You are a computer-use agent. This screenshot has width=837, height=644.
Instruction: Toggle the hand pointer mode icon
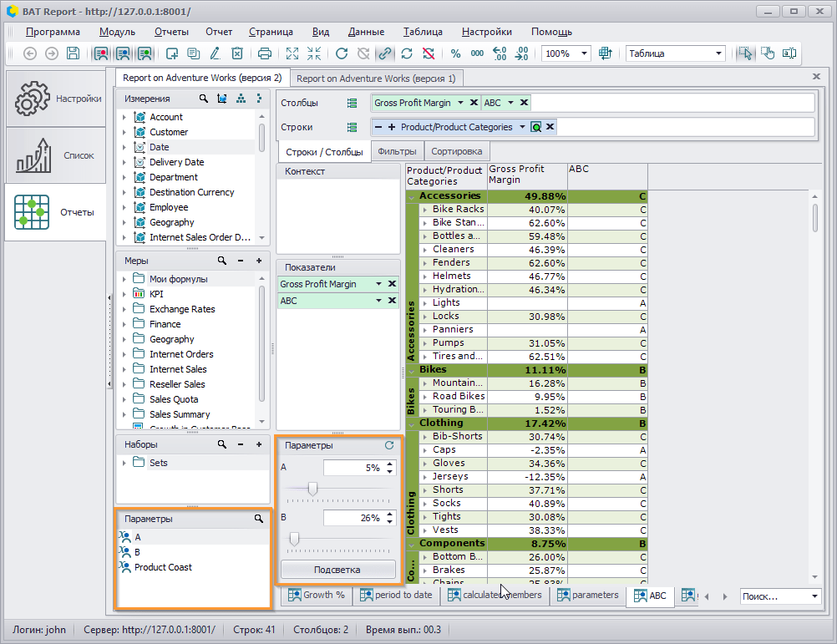click(768, 53)
